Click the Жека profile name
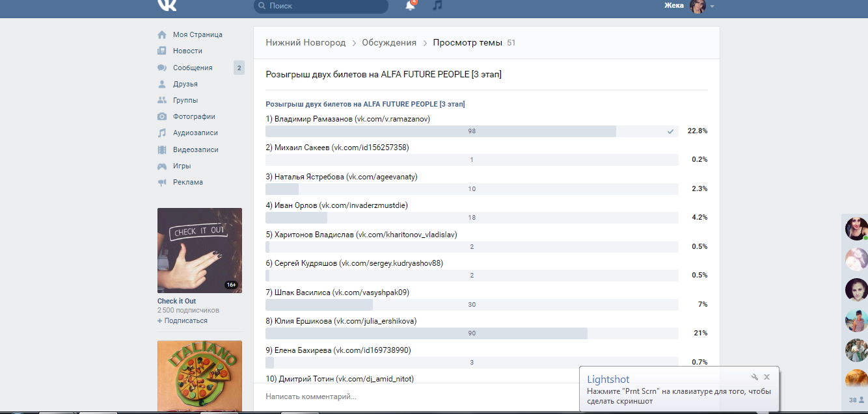The image size is (868, 414). [674, 6]
